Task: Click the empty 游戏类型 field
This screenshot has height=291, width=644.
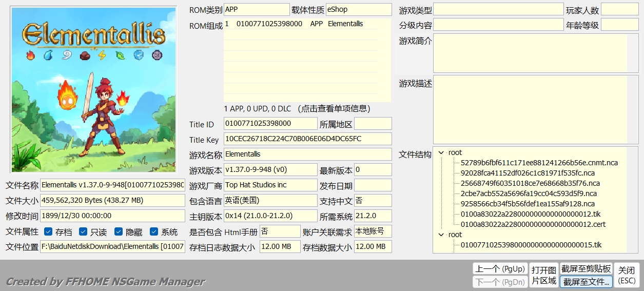Action: 499,9
